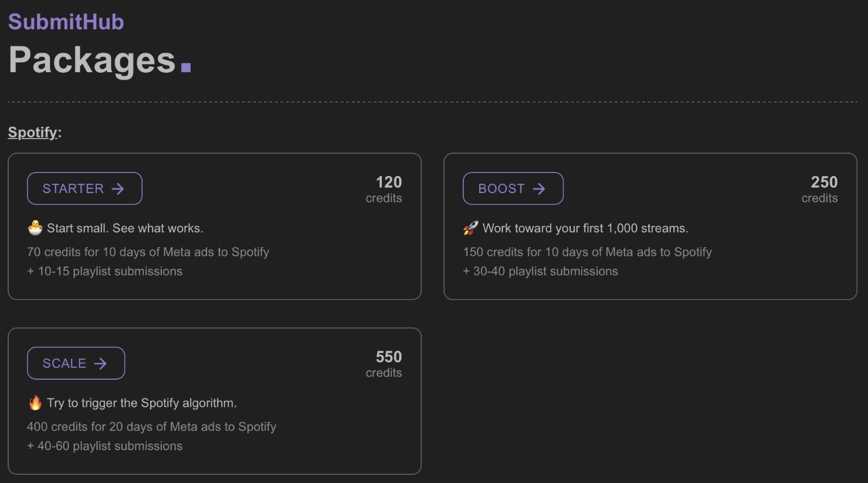Click 'Work toward your first 1,000 streams.' text
Viewport: 868px width, 483px height.
[x=585, y=228]
